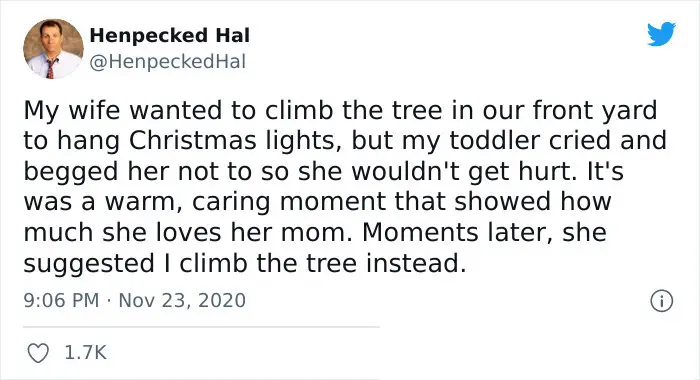Click the tweet's last word instead

(417, 263)
